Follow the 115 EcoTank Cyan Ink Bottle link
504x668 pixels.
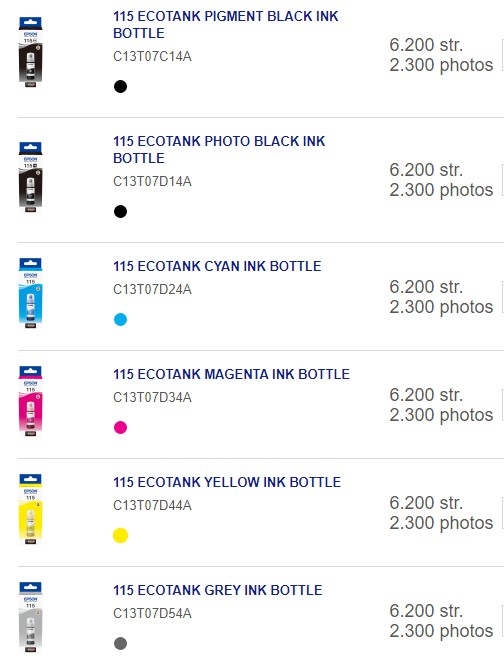(x=217, y=266)
